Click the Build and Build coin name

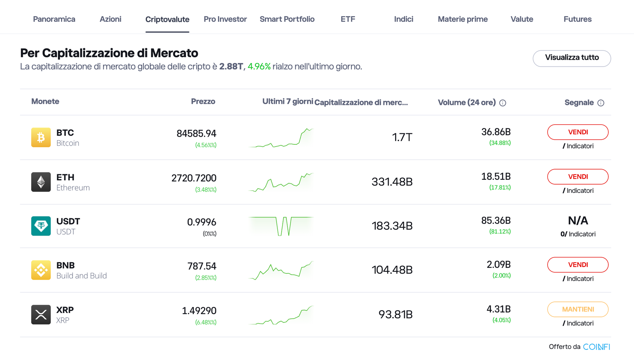(x=82, y=276)
